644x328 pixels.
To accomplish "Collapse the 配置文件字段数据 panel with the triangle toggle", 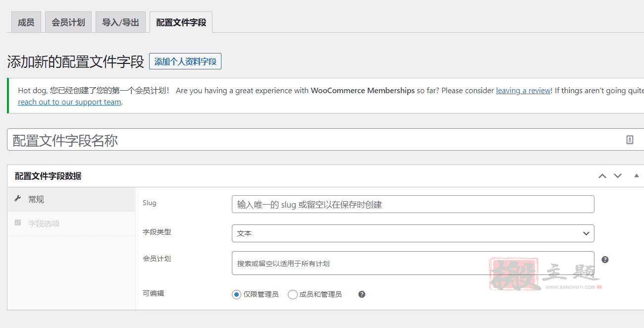I will tap(637, 176).
